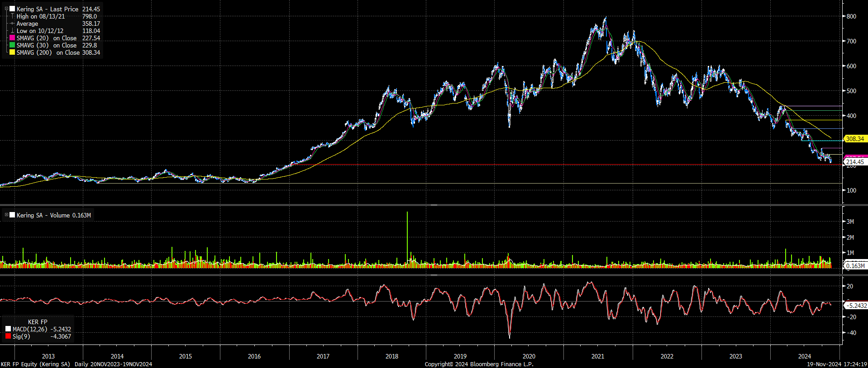Screen dimensions: 868x368
Task: Click the divider between price and volume panes
Action: tap(434, 205)
